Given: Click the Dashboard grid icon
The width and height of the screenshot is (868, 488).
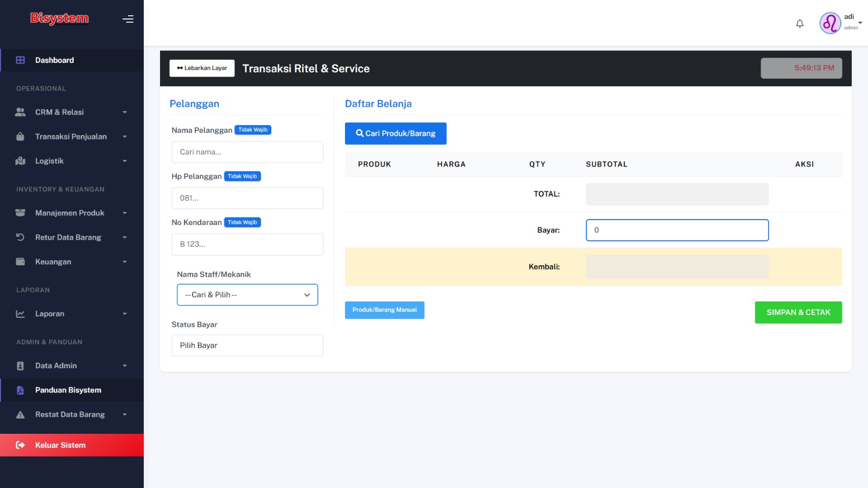Looking at the screenshot, I should click(21, 60).
